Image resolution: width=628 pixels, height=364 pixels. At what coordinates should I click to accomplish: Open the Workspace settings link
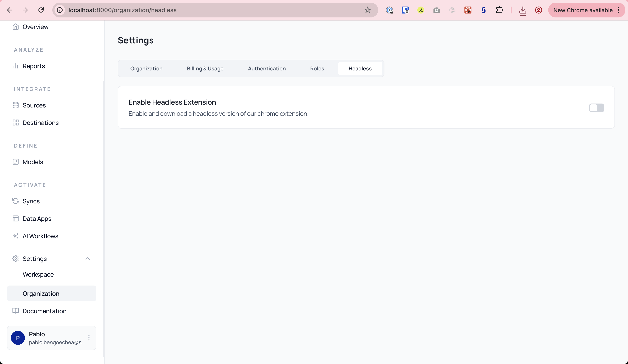(x=38, y=274)
